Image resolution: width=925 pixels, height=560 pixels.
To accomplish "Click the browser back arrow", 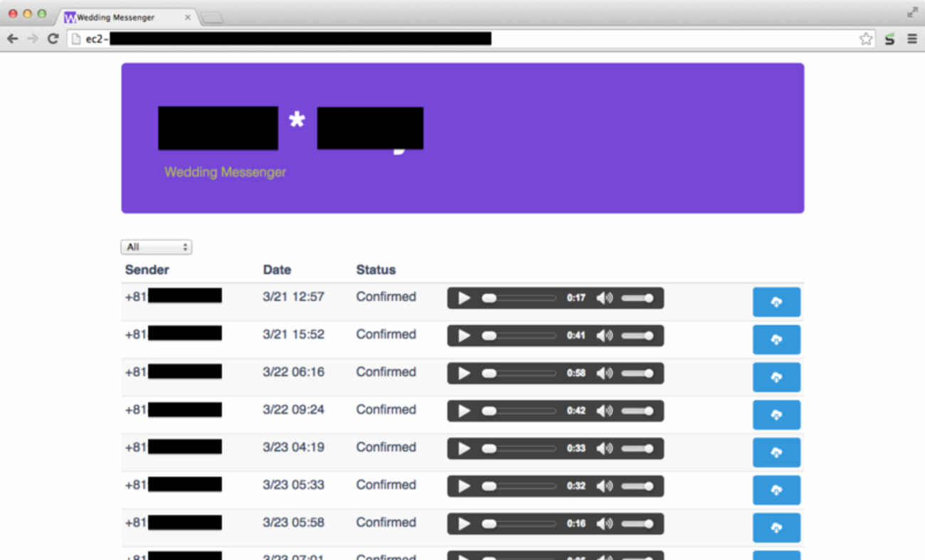I will [x=12, y=39].
